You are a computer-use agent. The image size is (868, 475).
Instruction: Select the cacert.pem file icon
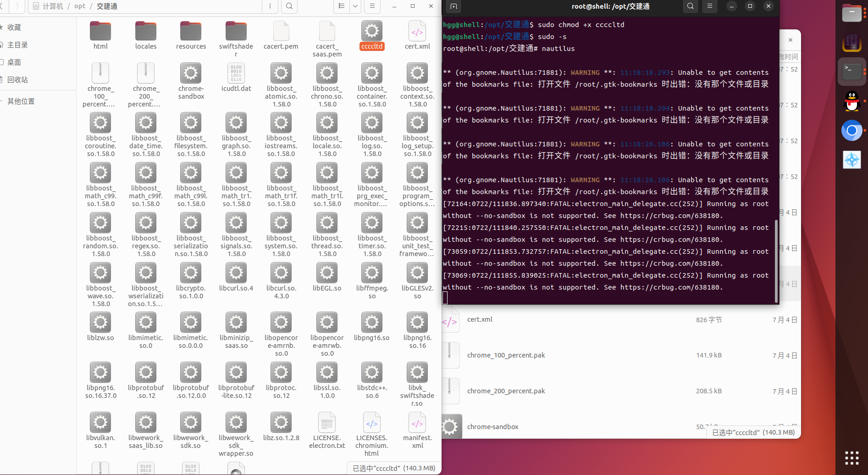click(281, 31)
